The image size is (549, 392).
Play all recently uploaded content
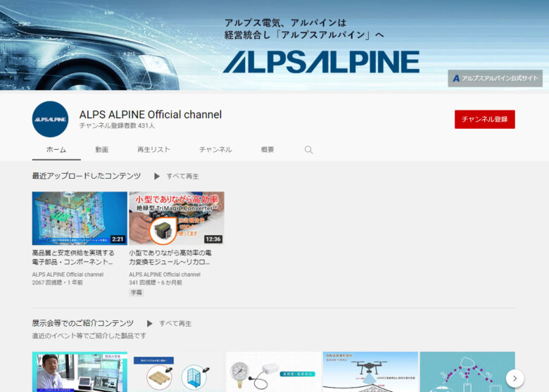tap(177, 176)
